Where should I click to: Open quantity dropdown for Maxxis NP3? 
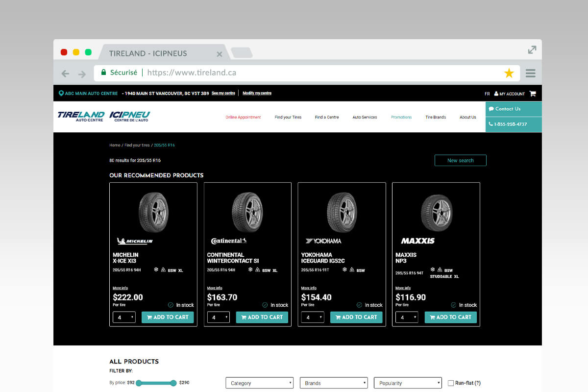407,317
